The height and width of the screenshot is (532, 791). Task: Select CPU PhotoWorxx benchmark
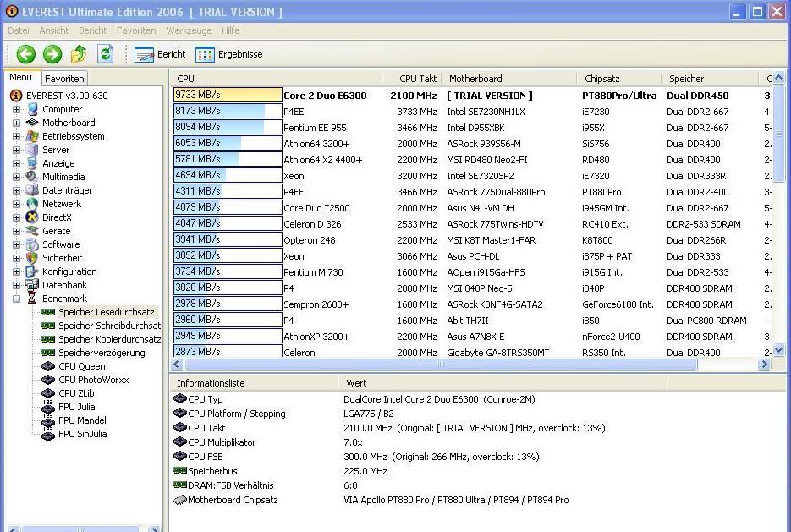[x=93, y=380]
